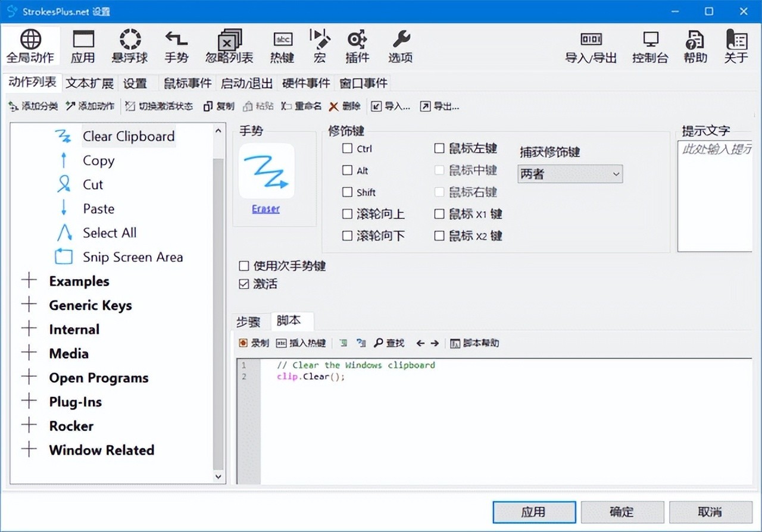Open the 插件 (plug-ins) section

(x=357, y=46)
